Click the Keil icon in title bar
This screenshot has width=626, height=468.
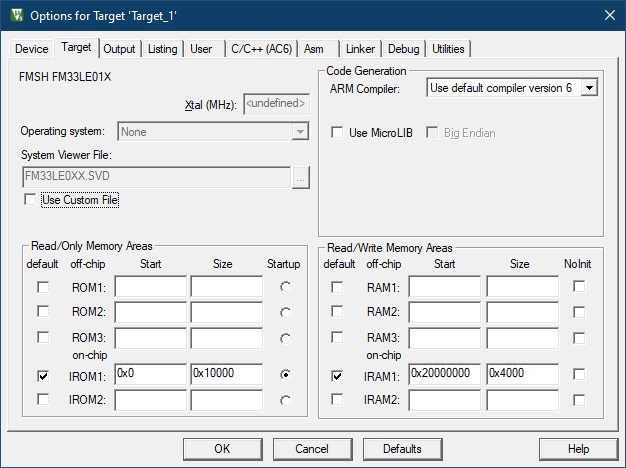coord(16,15)
